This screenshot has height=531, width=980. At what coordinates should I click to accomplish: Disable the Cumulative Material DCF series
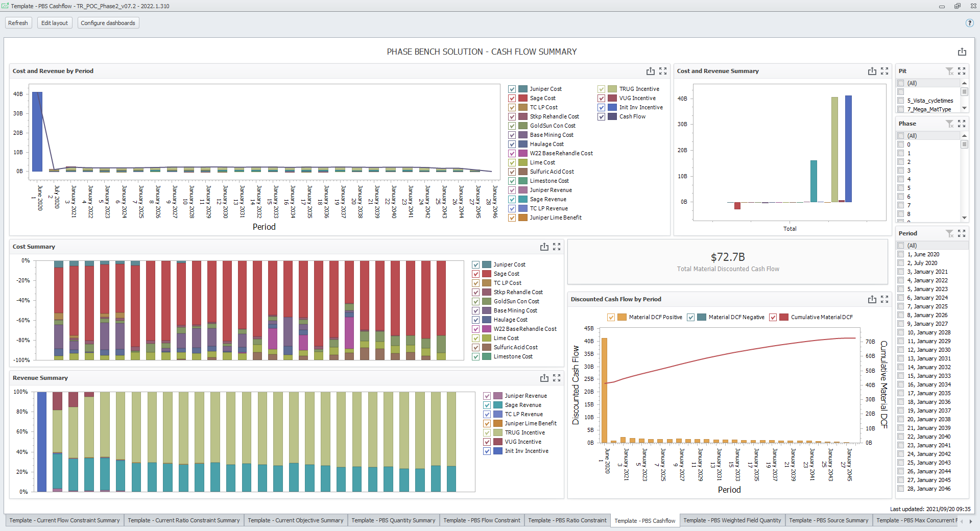773,317
